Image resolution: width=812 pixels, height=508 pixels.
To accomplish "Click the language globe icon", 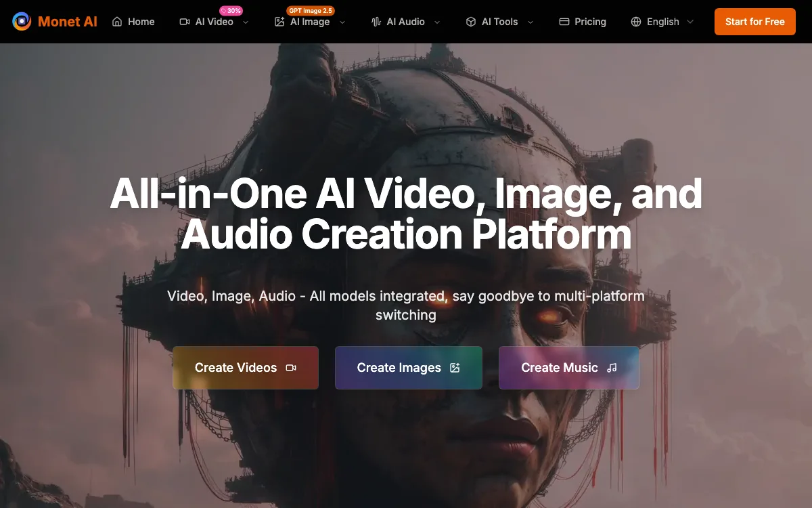I will coord(636,22).
